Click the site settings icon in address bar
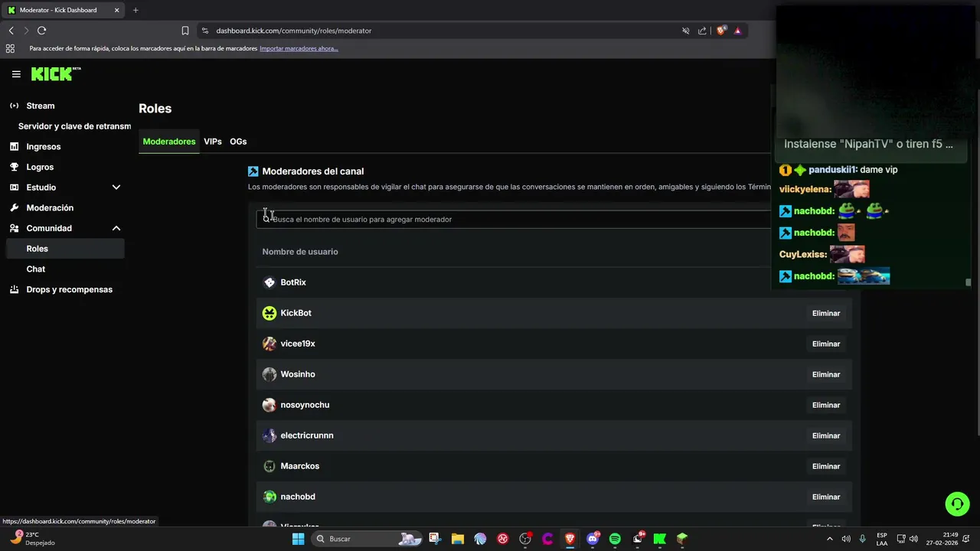Screen dimensions: 980x551 (x=205, y=31)
